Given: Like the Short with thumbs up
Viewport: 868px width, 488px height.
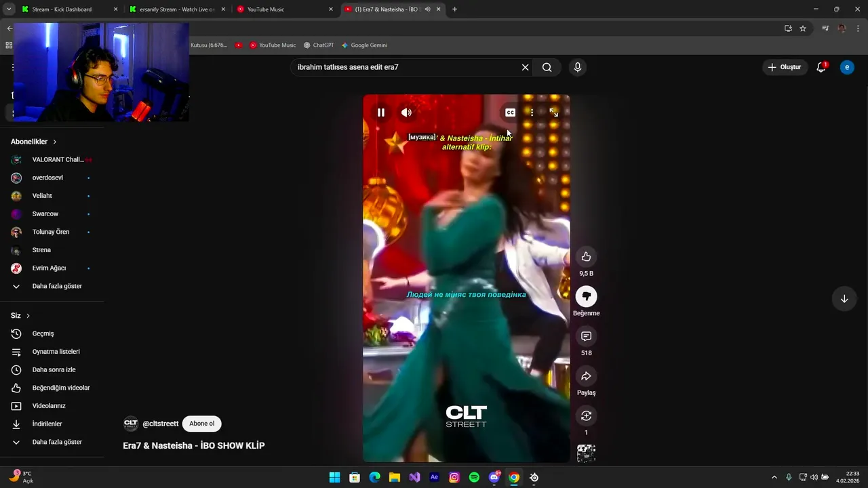Looking at the screenshot, I should (x=586, y=257).
